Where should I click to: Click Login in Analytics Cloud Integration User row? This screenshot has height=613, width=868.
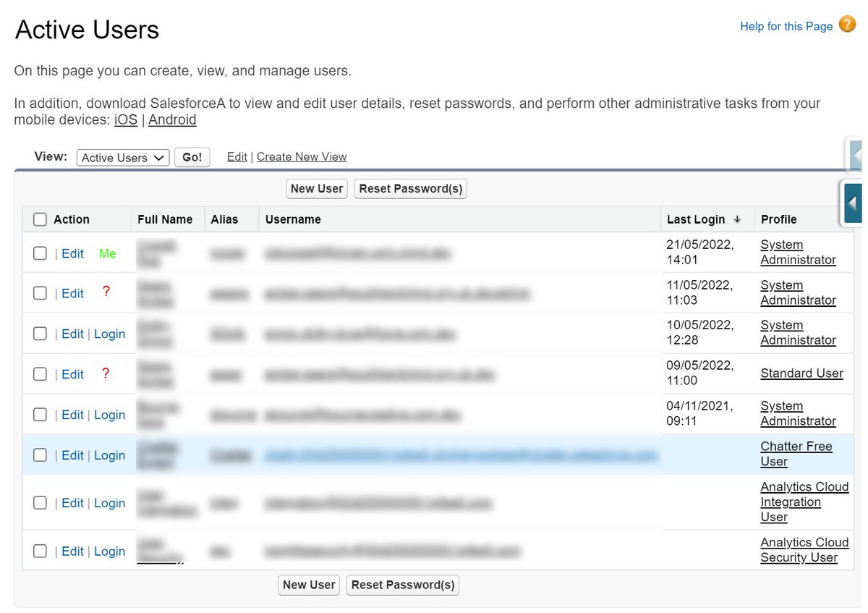click(x=110, y=503)
